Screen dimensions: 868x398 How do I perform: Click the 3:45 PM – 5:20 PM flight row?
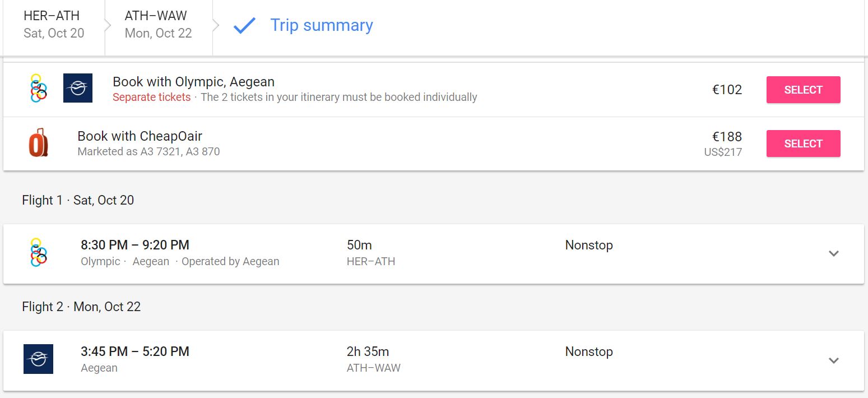[434, 360]
